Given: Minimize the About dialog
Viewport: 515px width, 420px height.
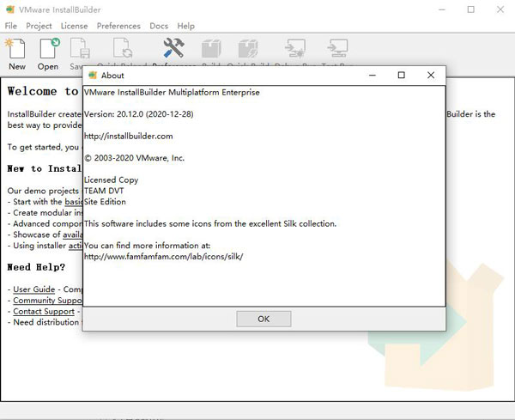Looking at the screenshot, I should (373, 76).
